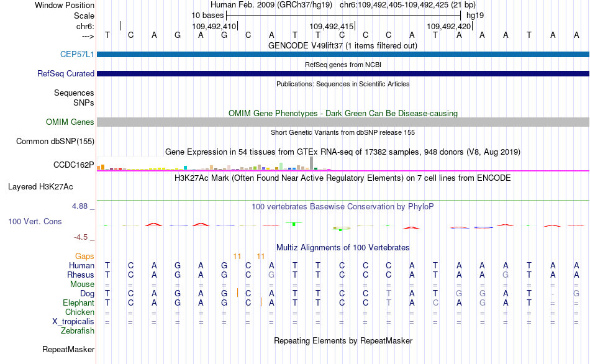The image size is (590, 364).
Task: Select the Human alignment row label
Action: tap(81, 265)
